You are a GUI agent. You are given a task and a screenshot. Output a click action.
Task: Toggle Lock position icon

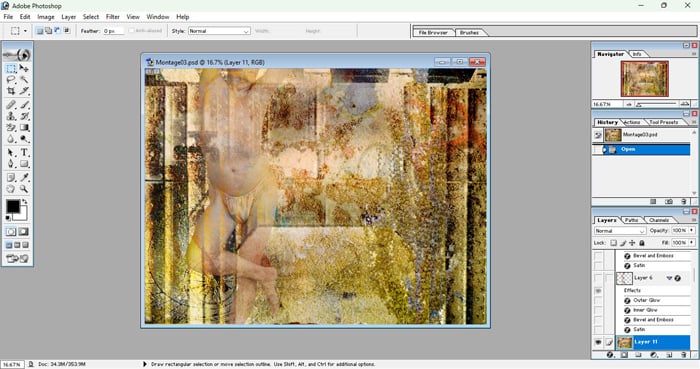(x=632, y=243)
